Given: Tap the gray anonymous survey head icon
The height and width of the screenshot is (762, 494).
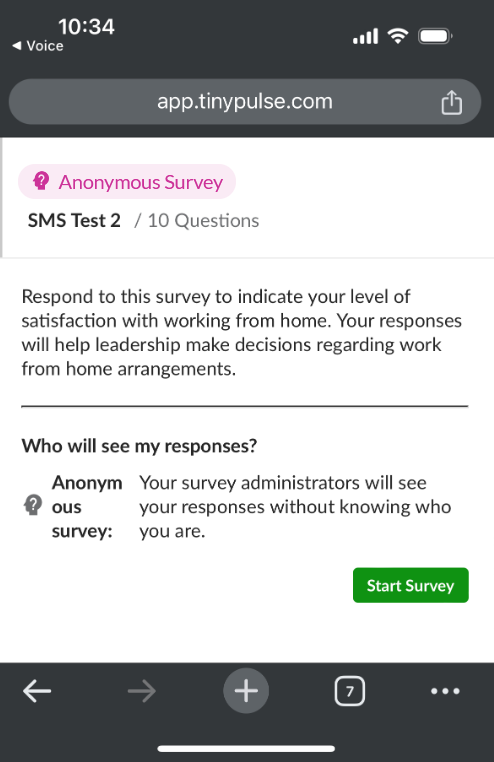Looking at the screenshot, I should tap(33, 505).
